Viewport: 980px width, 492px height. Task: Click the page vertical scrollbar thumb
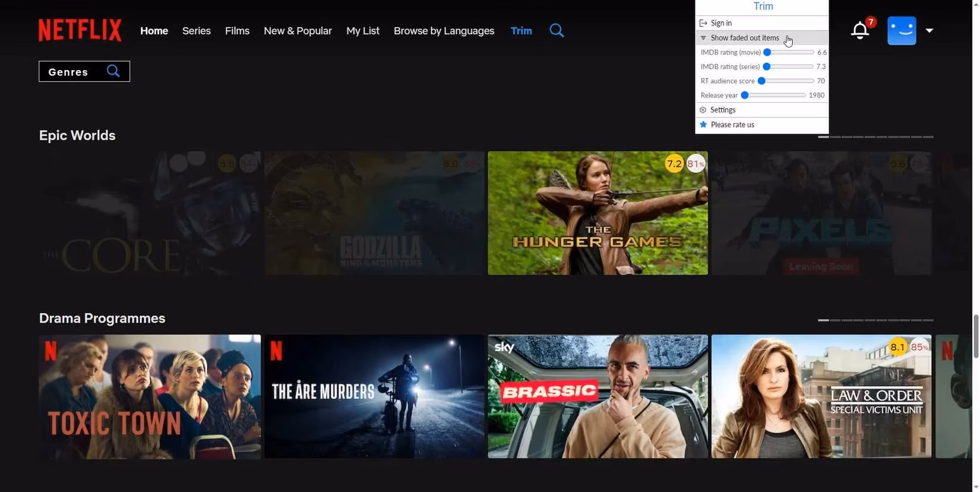(976, 336)
